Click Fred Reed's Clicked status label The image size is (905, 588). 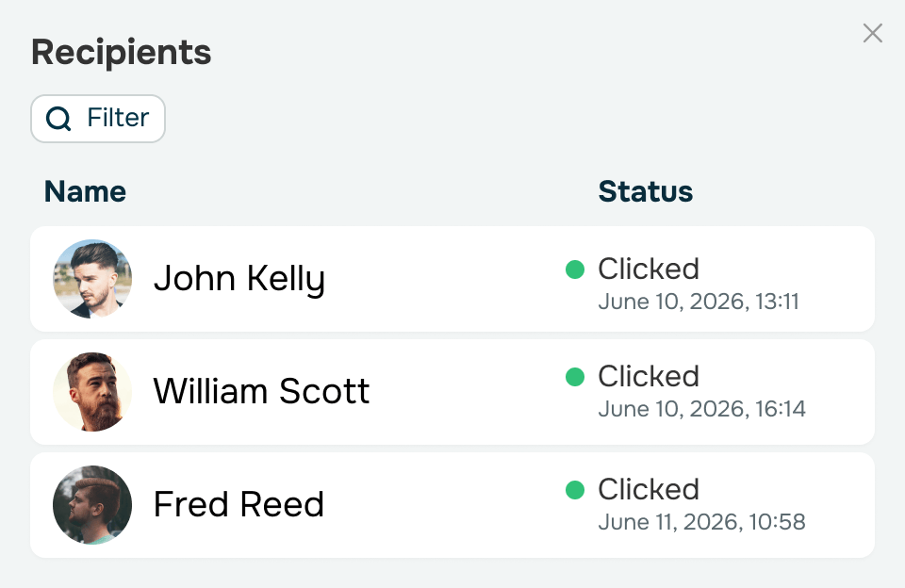(x=649, y=489)
